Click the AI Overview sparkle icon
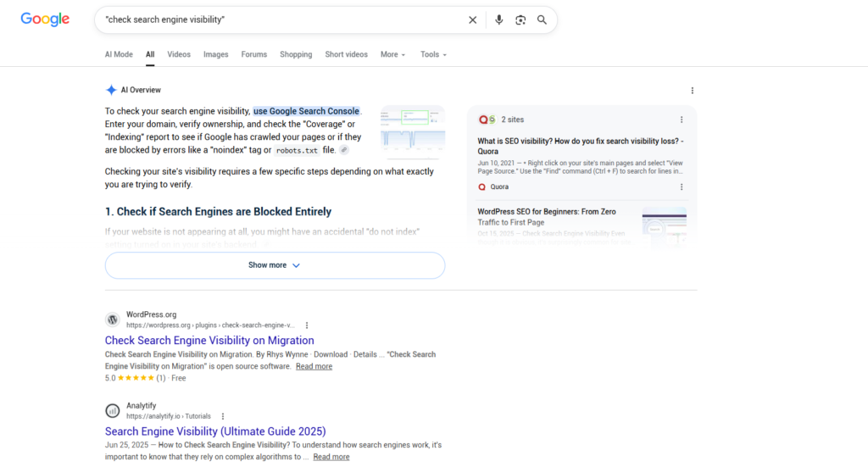 point(111,90)
